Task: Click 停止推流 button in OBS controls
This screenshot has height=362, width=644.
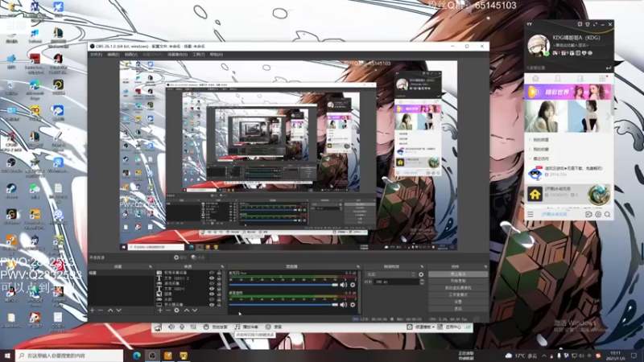Action: point(458,274)
